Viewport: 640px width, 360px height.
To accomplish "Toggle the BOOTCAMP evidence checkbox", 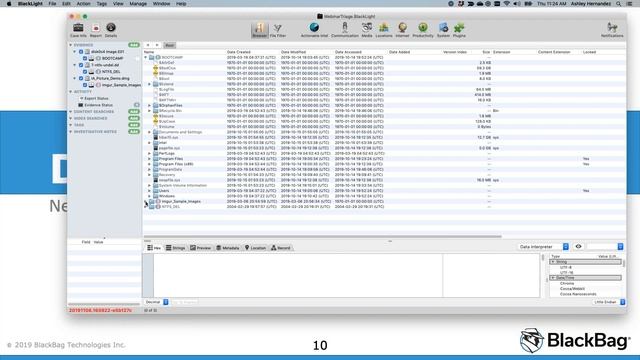I will point(85,58).
